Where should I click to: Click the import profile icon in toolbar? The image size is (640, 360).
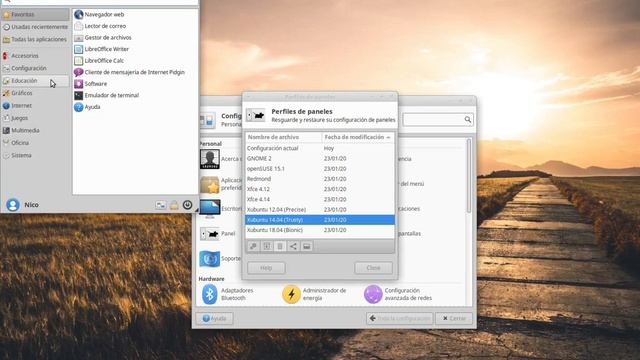(307, 246)
